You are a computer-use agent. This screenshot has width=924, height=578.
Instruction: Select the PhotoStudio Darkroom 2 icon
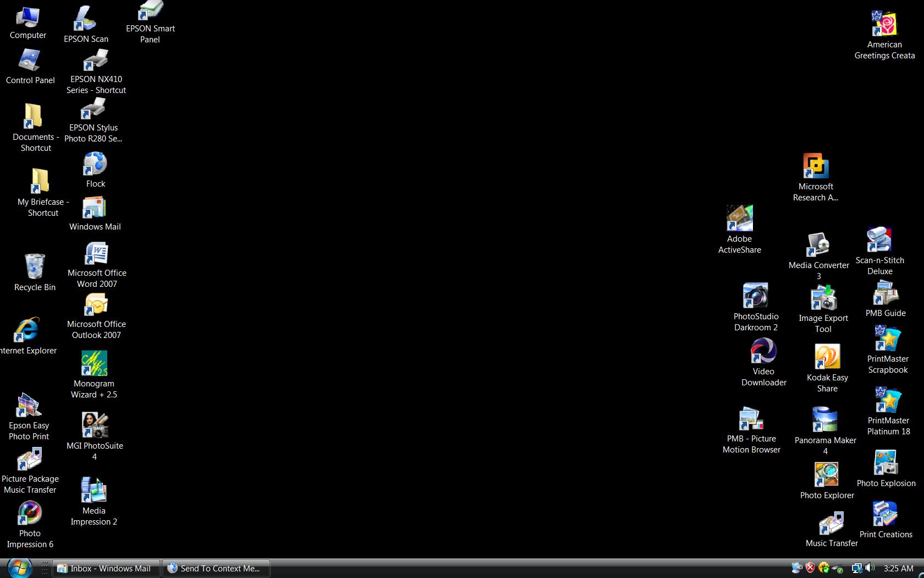point(756,296)
